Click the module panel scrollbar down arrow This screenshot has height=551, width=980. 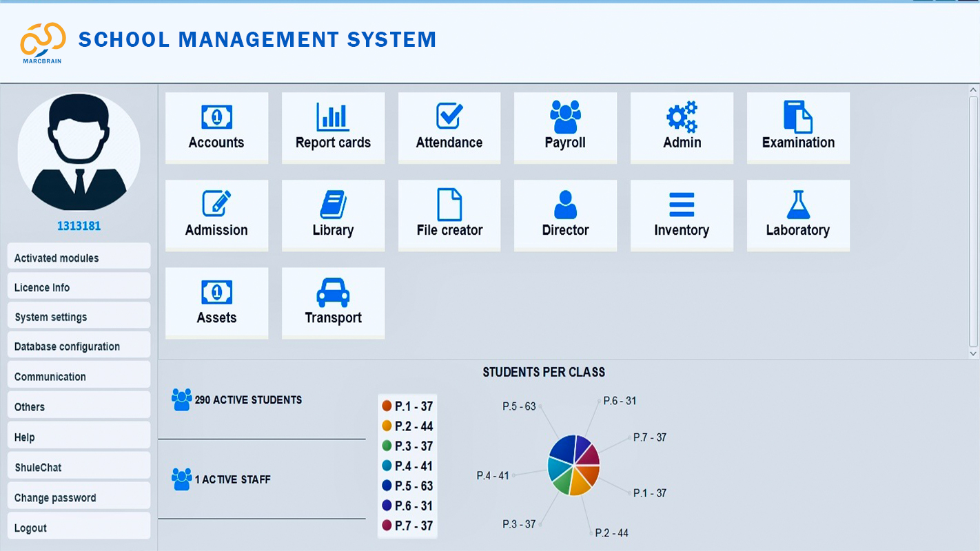[x=973, y=353]
